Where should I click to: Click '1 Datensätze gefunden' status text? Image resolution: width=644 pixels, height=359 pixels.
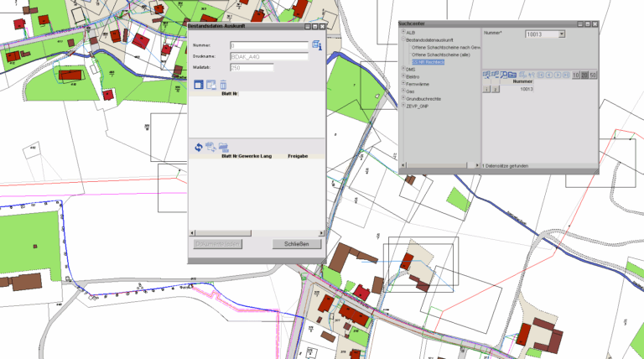(x=505, y=166)
